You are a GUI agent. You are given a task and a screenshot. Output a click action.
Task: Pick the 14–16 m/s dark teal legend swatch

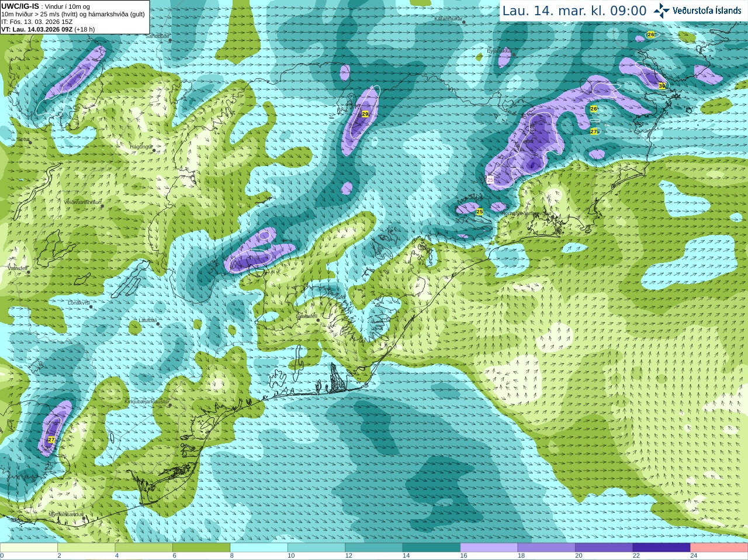[431, 548]
